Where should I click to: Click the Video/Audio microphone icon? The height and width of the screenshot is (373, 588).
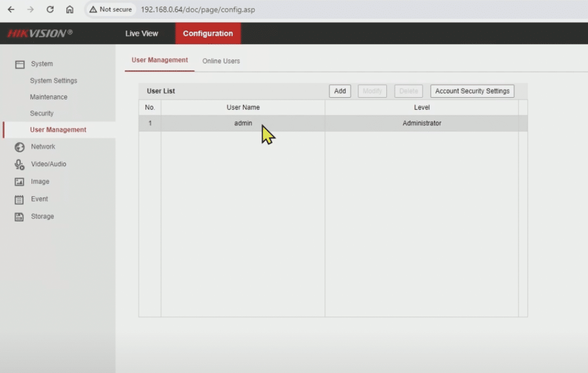coord(20,164)
